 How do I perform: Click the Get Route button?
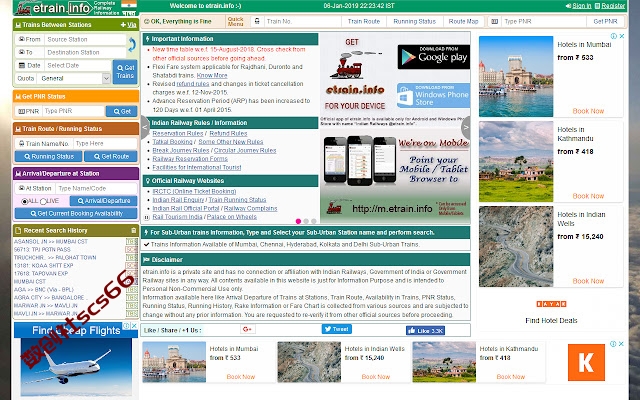click(111, 156)
